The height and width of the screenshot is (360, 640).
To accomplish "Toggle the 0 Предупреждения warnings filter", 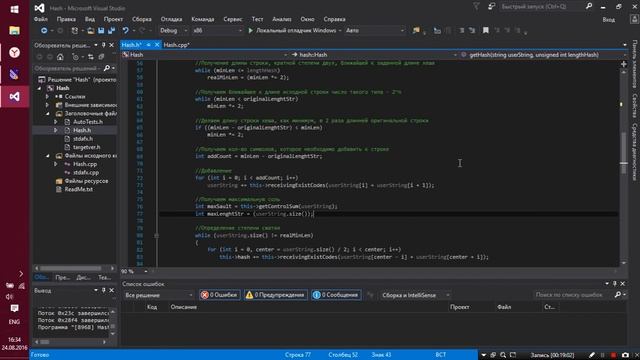I will pyautogui.click(x=276, y=295).
